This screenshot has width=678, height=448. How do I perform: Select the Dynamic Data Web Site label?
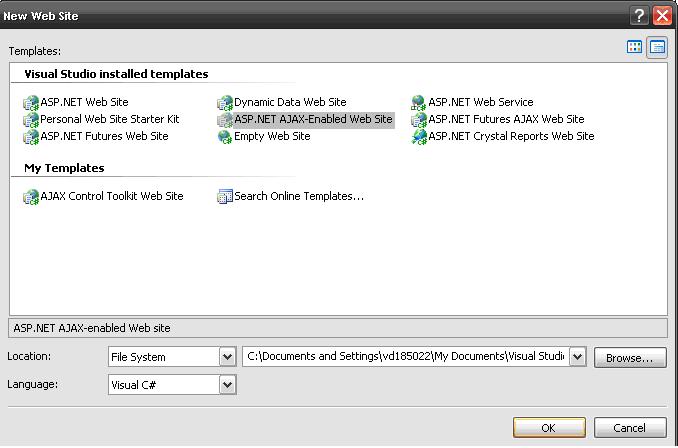(290, 102)
